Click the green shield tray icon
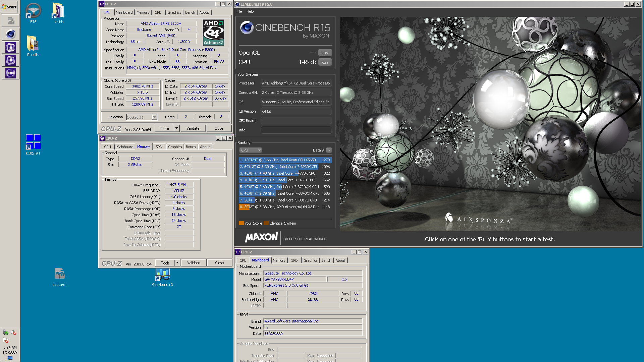644x362 pixels. (6, 333)
